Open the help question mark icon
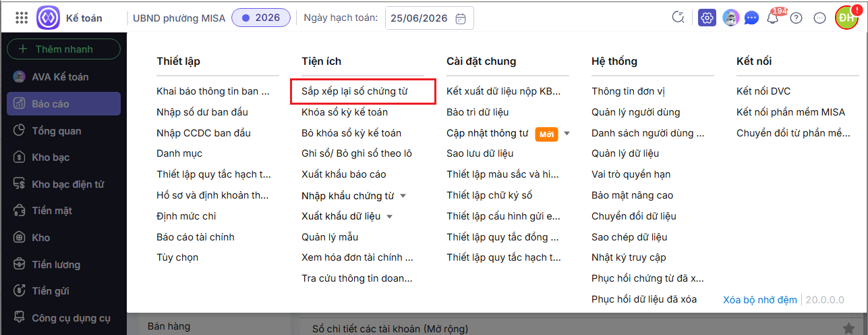Screen dimensions: 868x335 796,18
